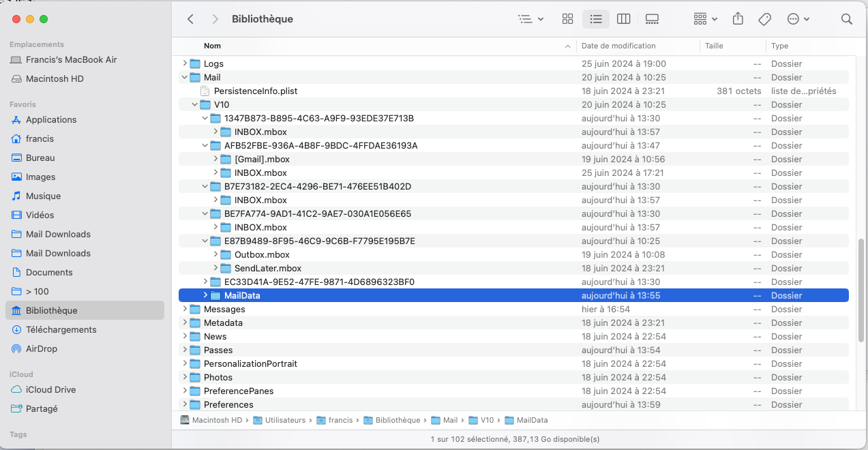Click the Search magnifier icon
868x450 pixels.
pyautogui.click(x=847, y=19)
